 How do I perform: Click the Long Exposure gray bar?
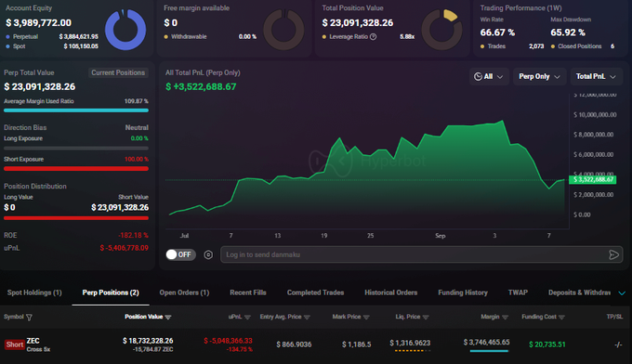tap(76, 148)
